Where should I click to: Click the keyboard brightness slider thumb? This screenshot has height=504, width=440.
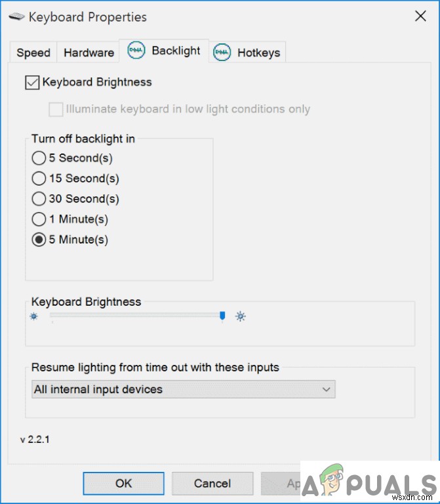click(x=222, y=316)
